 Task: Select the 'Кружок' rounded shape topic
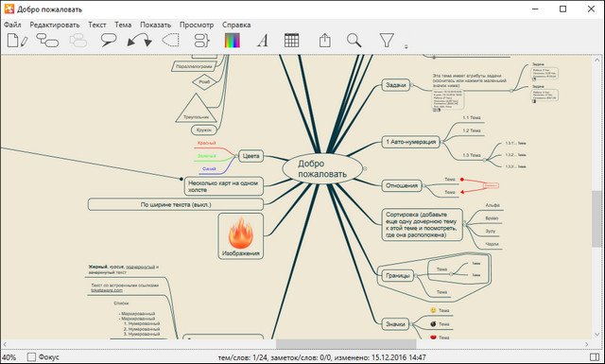[x=204, y=130]
